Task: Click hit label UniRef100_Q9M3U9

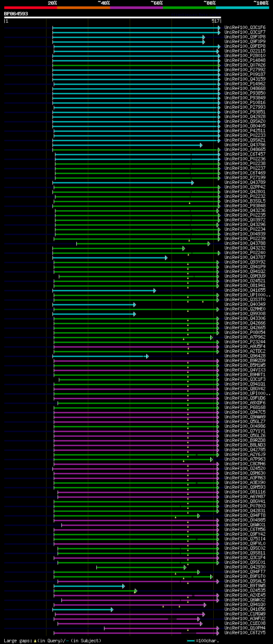Action: [x=245, y=276]
